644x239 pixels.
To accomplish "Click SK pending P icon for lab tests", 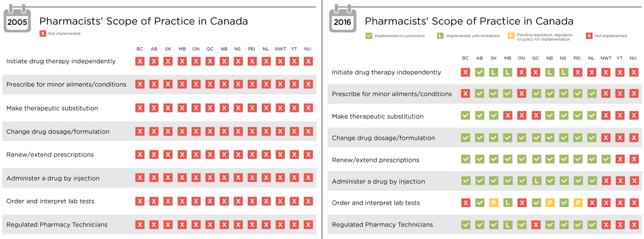I will click(x=494, y=203).
